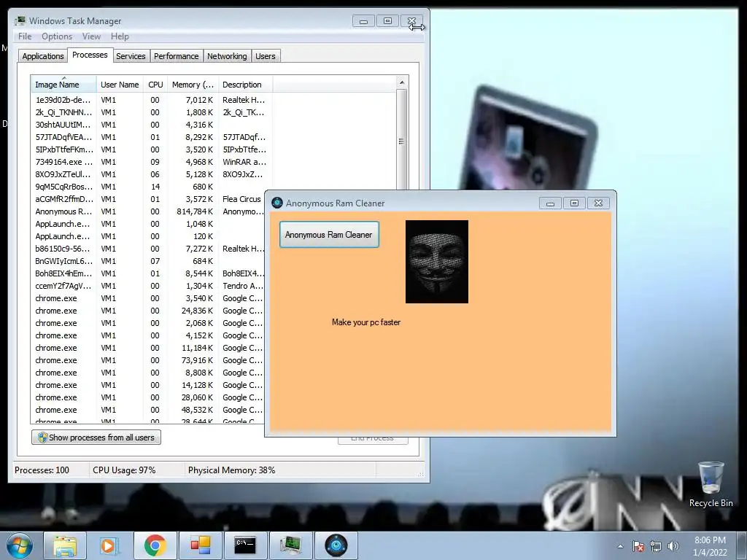Open the File menu in Task Manager

click(25, 36)
